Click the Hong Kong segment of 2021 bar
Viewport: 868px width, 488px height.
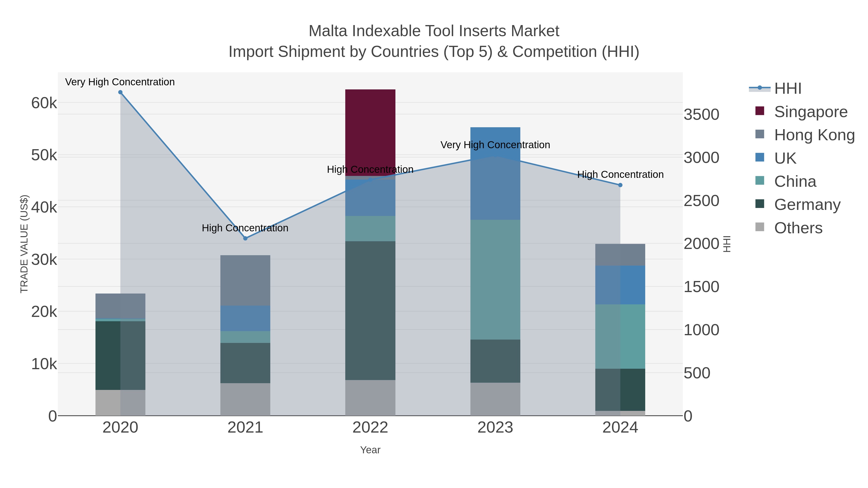[245, 281]
